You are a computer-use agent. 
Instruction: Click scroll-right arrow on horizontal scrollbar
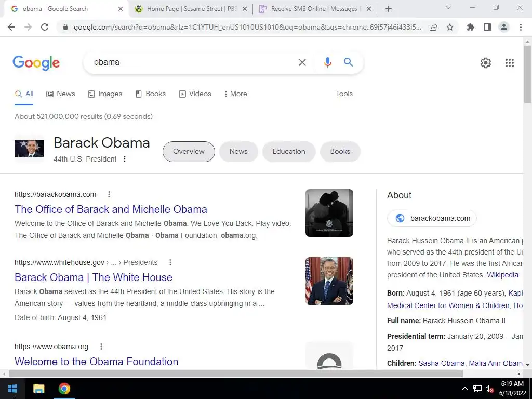click(x=519, y=374)
